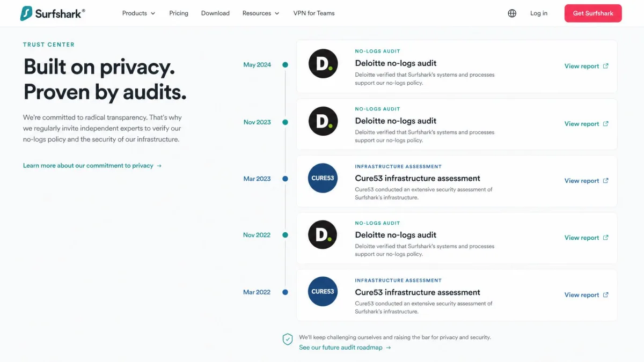Select the Mar 2022 timeline dot

coord(285,292)
